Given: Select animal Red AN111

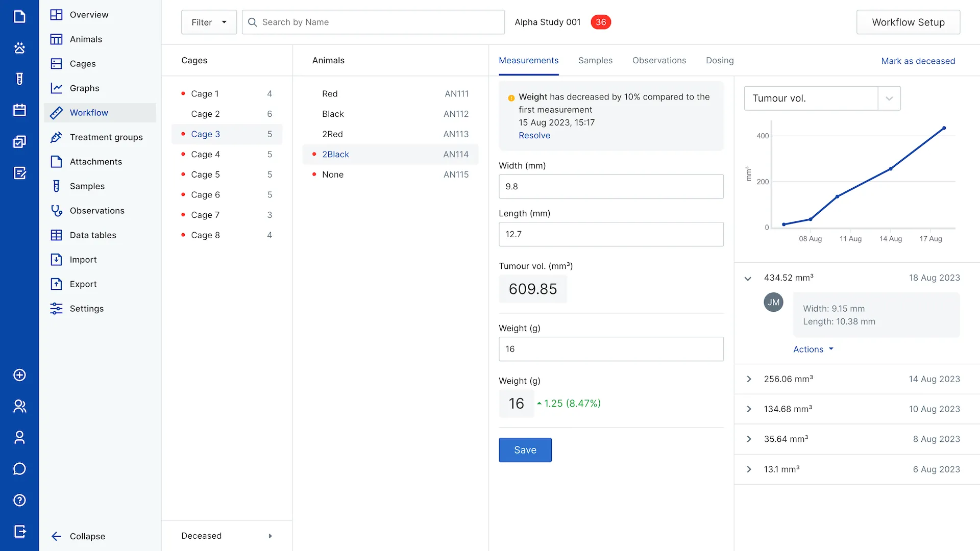Looking at the screenshot, I should coord(390,94).
